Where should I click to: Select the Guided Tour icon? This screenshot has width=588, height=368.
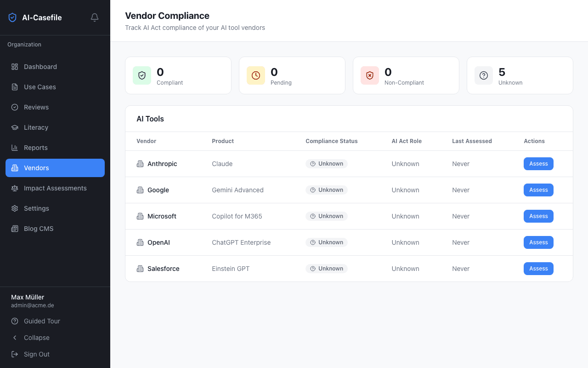[x=14, y=321]
